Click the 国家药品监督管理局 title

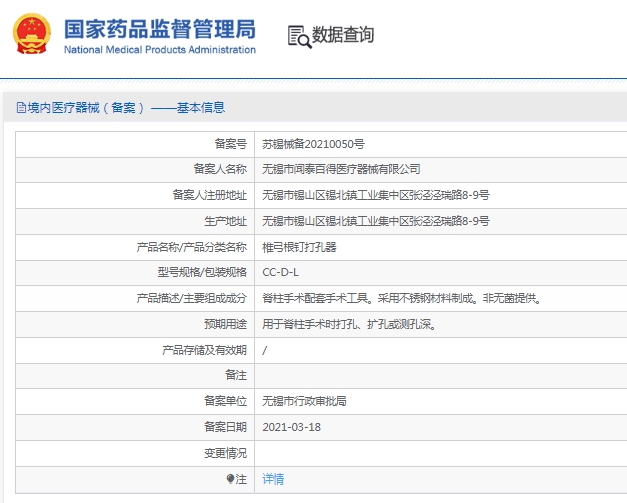[x=160, y=30]
